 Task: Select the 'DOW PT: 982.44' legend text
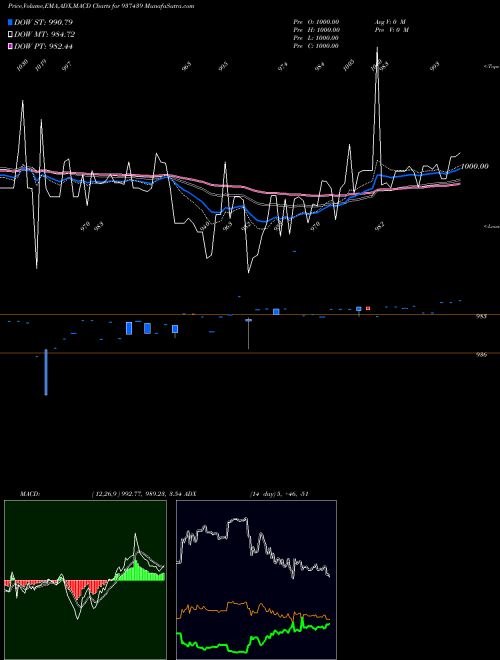click(43, 46)
